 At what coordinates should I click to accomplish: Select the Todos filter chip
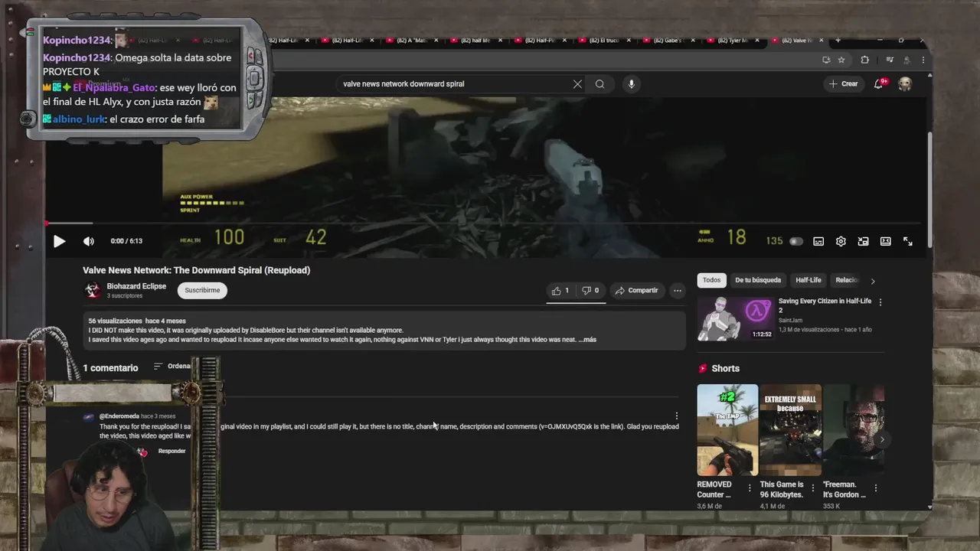(712, 280)
